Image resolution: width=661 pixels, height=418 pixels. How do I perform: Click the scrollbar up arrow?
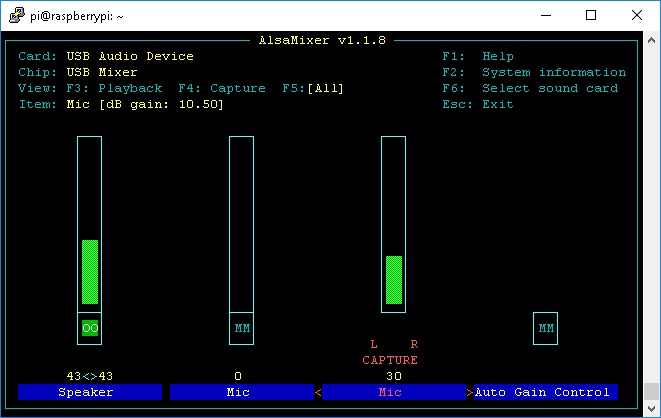(x=651, y=40)
